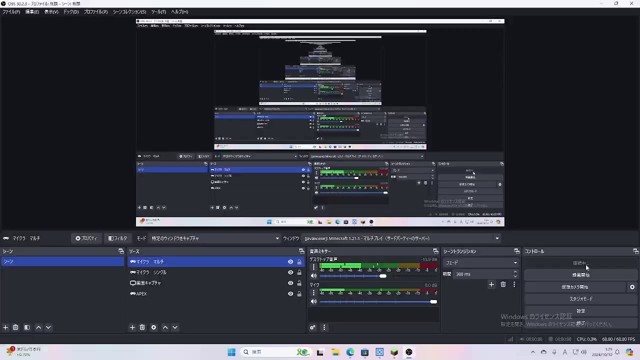Adjust the マイク volume slider handle

tap(433, 302)
